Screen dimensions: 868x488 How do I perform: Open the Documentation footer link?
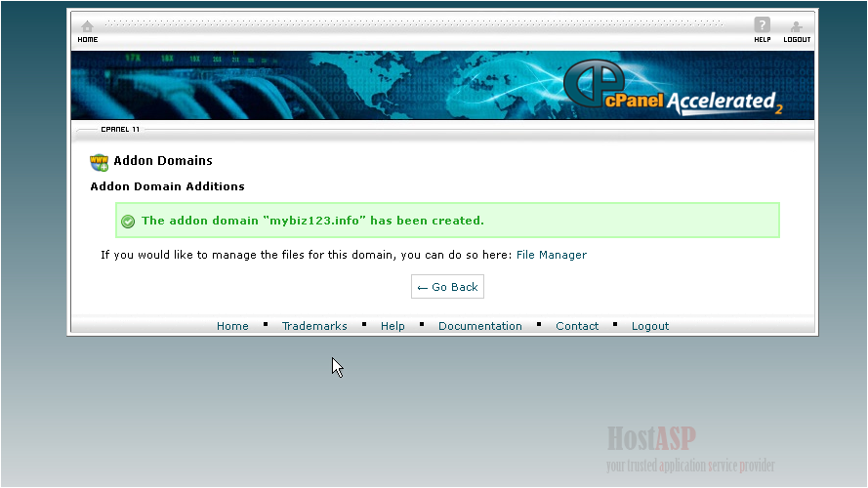pyautogui.click(x=479, y=326)
